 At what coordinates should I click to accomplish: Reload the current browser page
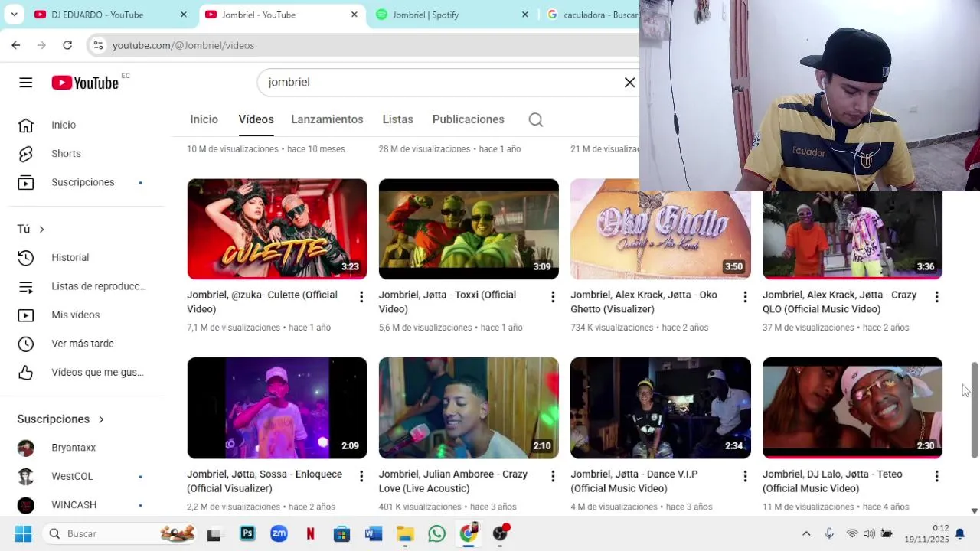(67, 45)
